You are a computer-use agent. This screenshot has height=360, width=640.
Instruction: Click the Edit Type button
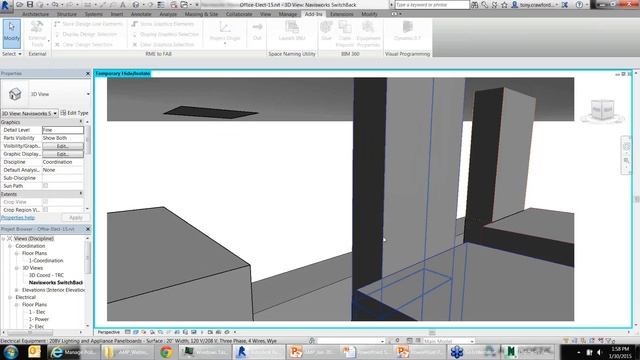[74, 113]
